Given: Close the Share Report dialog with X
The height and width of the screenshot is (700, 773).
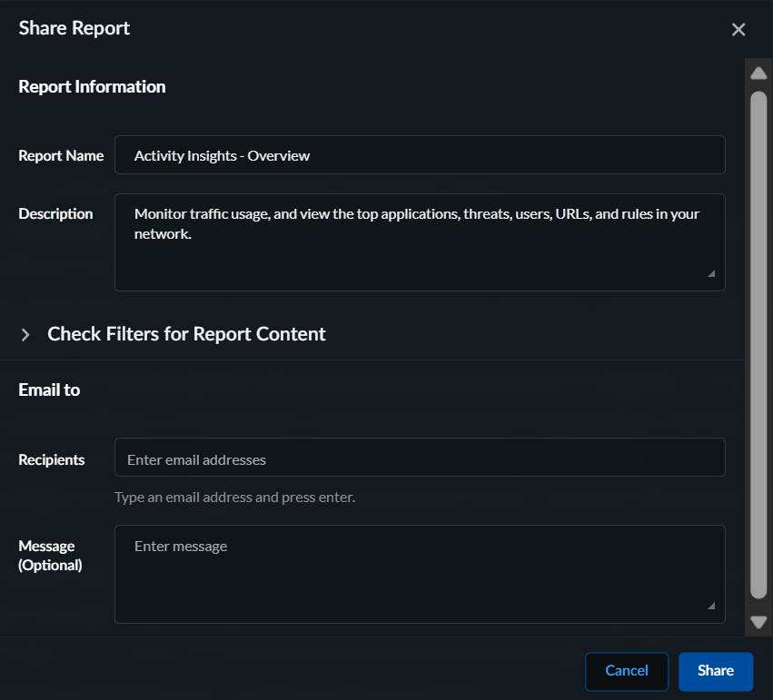Looking at the screenshot, I should tap(738, 30).
